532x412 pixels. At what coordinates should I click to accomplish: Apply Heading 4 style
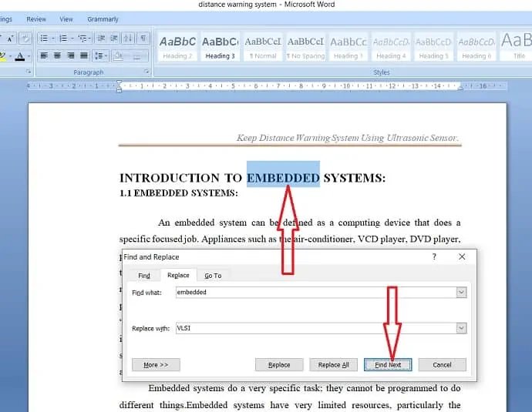[x=391, y=47]
